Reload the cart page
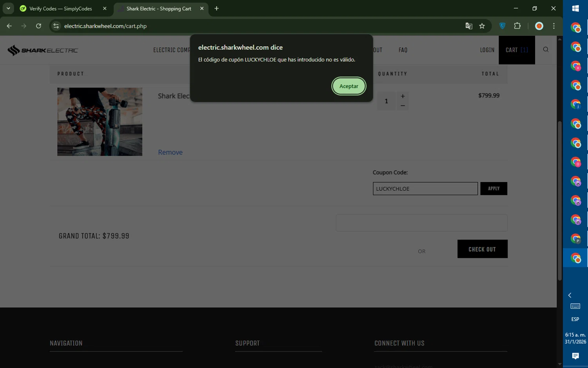This screenshot has height=368, width=588. pos(38,26)
